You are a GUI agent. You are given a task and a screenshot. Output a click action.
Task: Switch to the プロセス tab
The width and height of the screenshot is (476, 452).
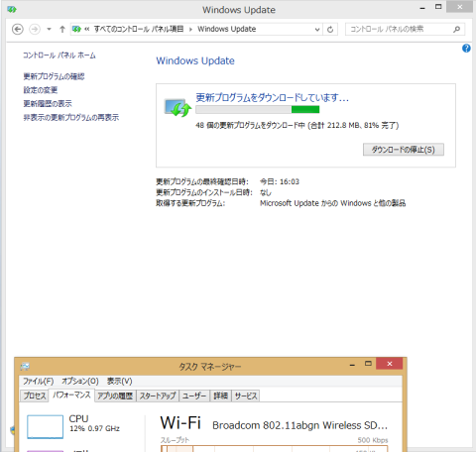35,395
